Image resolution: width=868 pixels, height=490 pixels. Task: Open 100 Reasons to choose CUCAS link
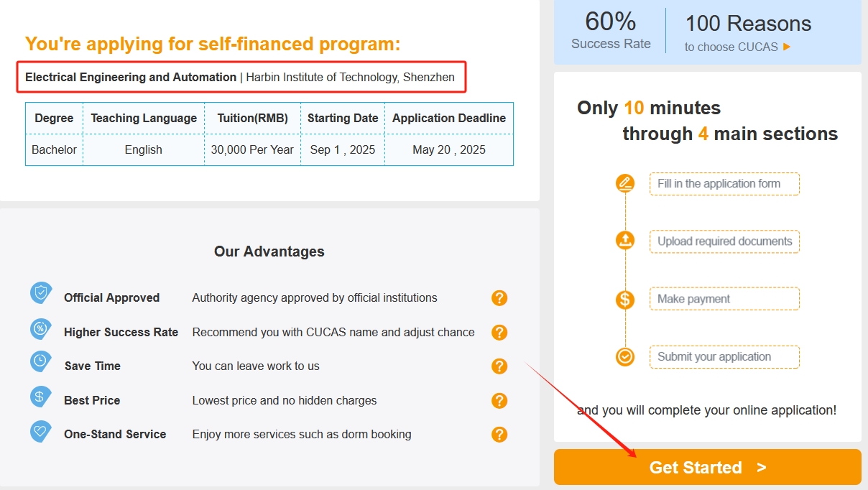pyautogui.click(x=748, y=33)
